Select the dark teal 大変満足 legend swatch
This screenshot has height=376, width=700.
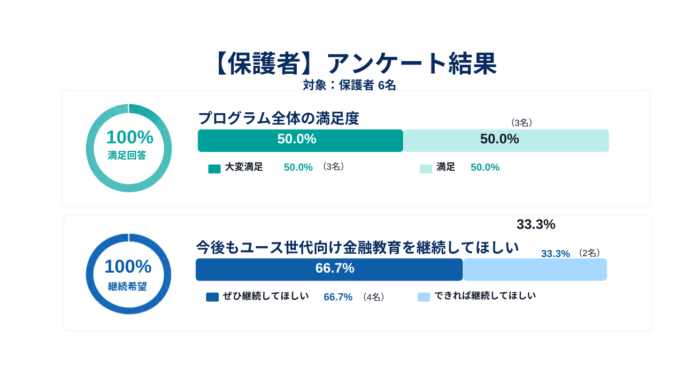click(x=214, y=169)
